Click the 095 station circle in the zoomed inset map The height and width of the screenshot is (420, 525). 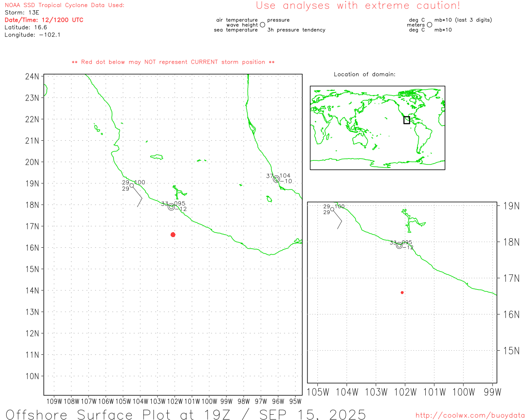(x=399, y=245)
